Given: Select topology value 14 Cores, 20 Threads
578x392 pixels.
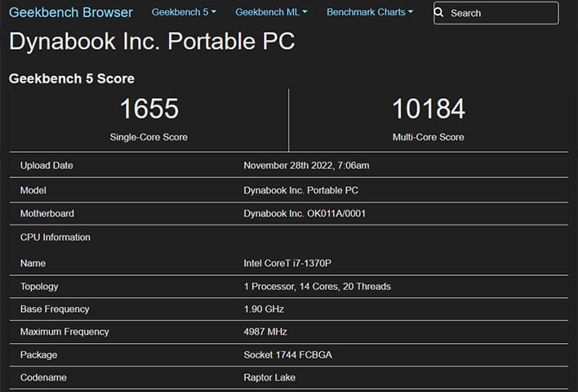Looking at the screenshot, I should pyautogui.click(x=345, y=286).
